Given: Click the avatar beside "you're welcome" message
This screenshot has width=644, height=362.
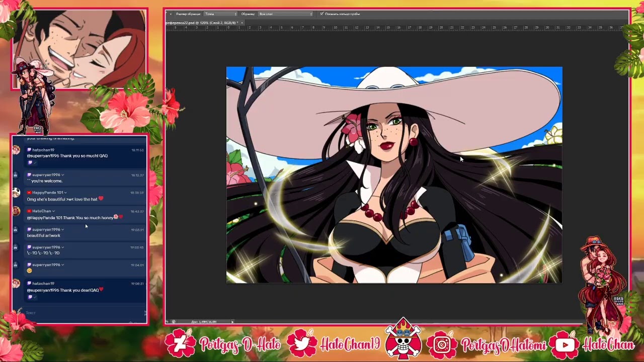Looking at the screenshot, I should (16, 175).
